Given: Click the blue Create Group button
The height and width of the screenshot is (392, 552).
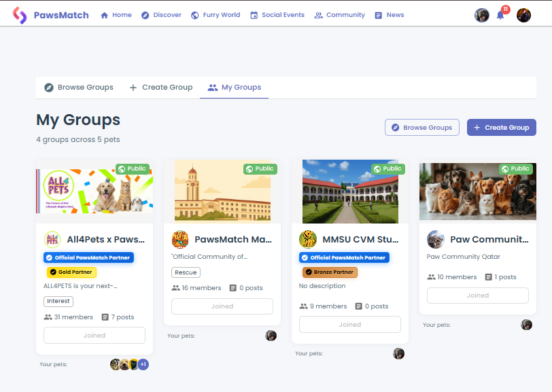Looking at the screenshot, I should click(501, 127).
